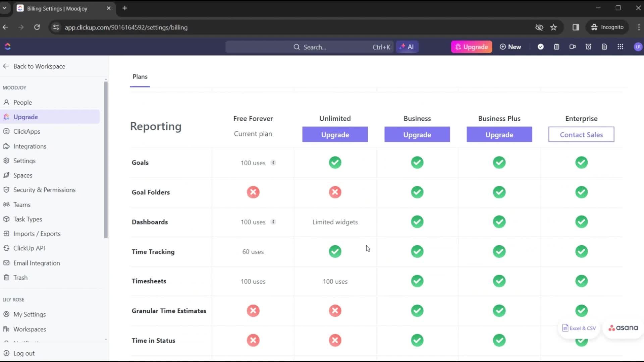Open Workspaces in sidebar

[x=30, y=329]
